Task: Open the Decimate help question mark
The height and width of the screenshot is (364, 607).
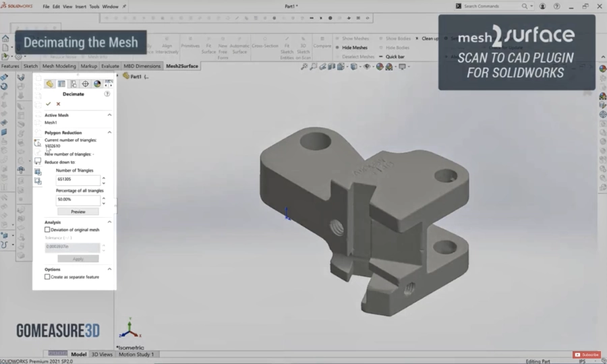Action: pos(107,94)
